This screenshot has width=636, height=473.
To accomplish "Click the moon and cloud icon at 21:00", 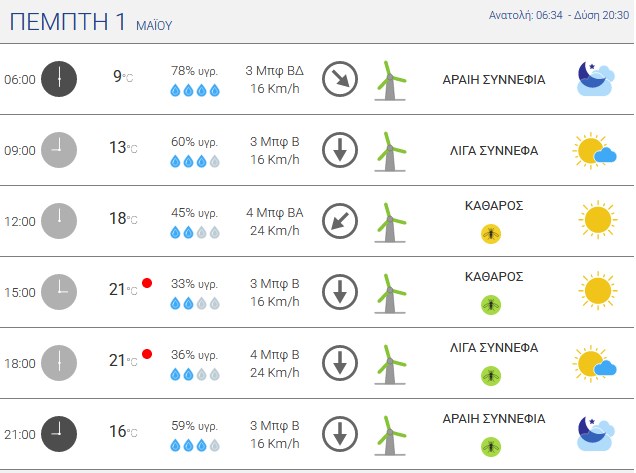I will pos(596,433).
